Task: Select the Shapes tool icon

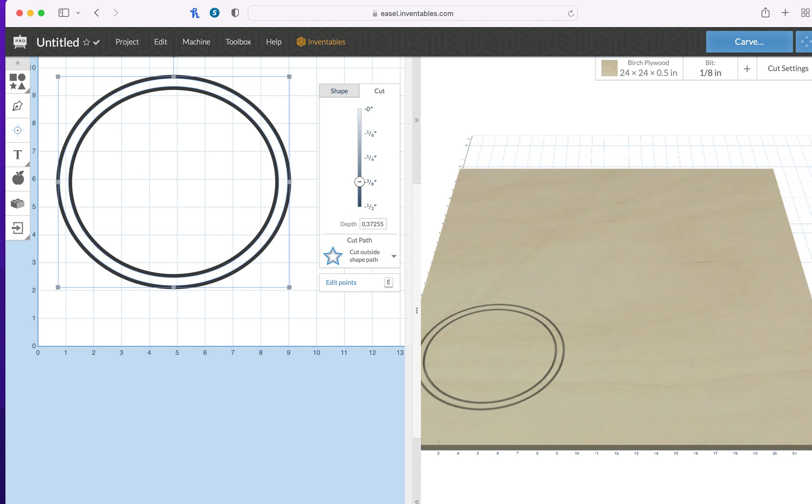Action: point(17,82)
